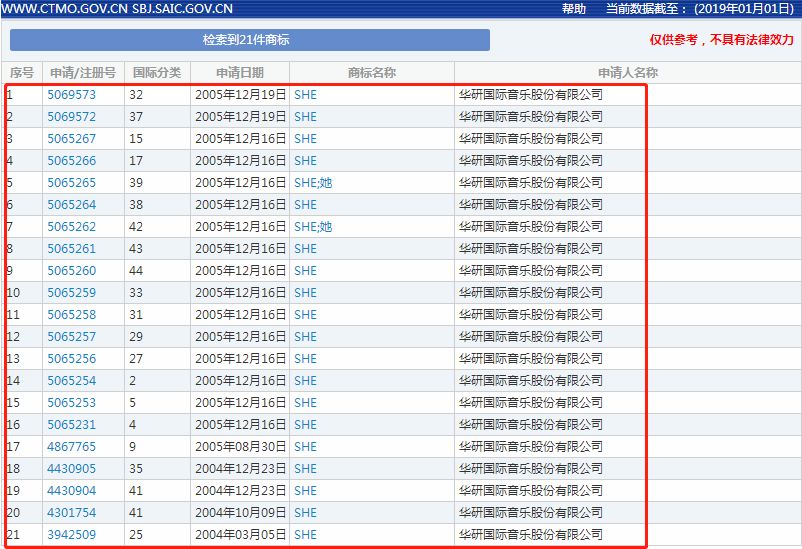Viewport: 802px width, 549px height.
Task: Click the 申请日期 column header
Action: (x=240, y=73)
